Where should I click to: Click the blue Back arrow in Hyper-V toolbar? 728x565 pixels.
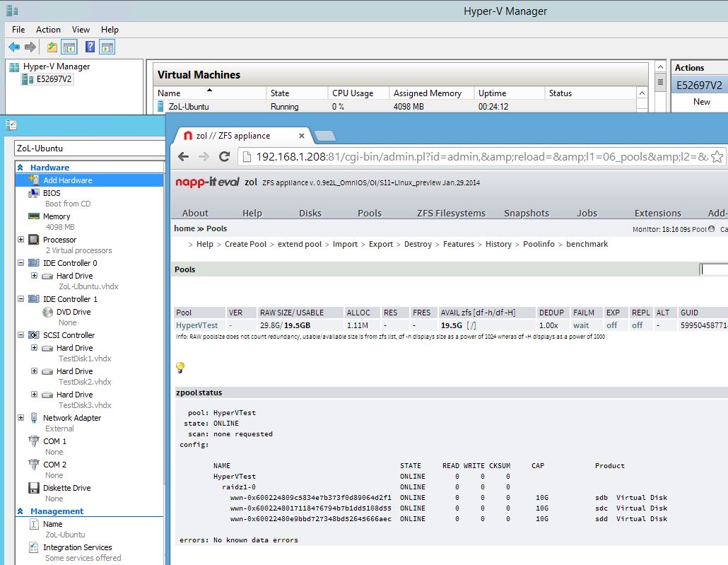(13, 47)
